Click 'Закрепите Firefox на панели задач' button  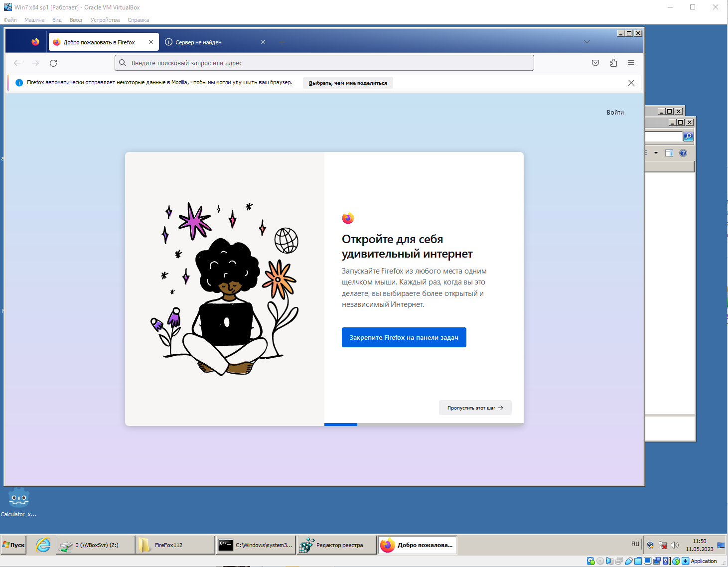(x=404, y=337)
